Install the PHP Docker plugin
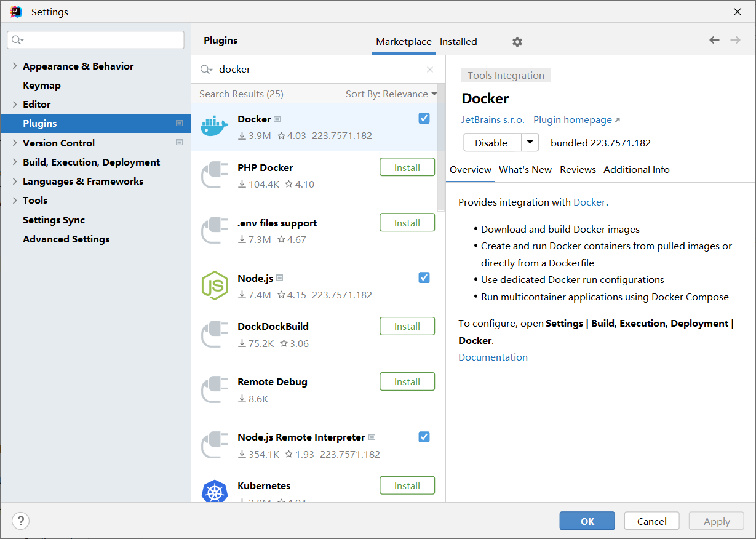The height and width of the screenshot is (539, 756). coord(407,167)
